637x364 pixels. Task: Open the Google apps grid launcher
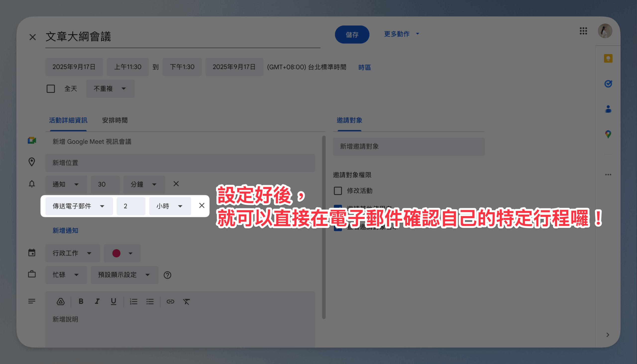583,31
